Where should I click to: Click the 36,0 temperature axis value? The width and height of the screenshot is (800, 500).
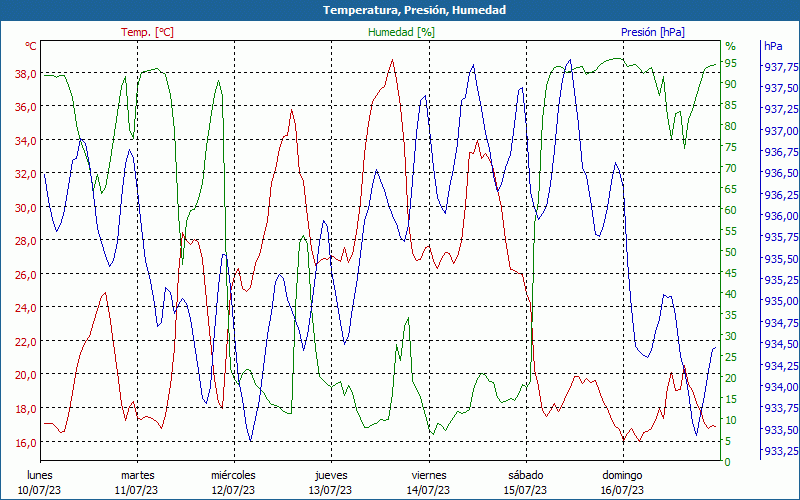click(26, 107)
